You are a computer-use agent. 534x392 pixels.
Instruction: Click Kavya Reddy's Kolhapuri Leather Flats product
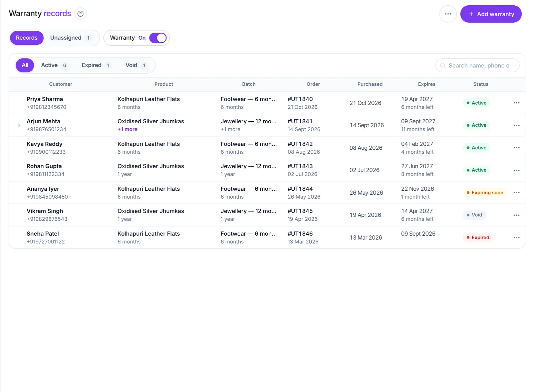(149, 144)
